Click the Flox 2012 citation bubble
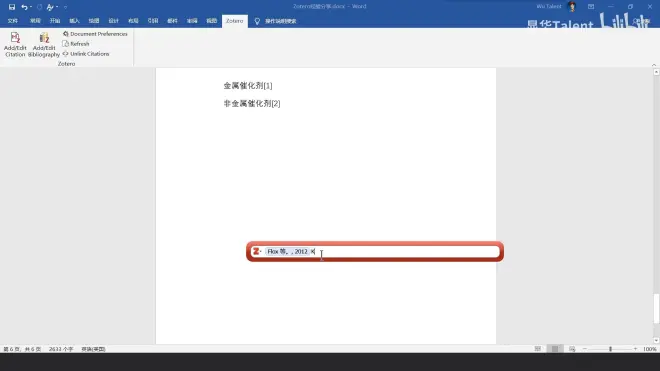The image size is (660, 371). point(288,251)
